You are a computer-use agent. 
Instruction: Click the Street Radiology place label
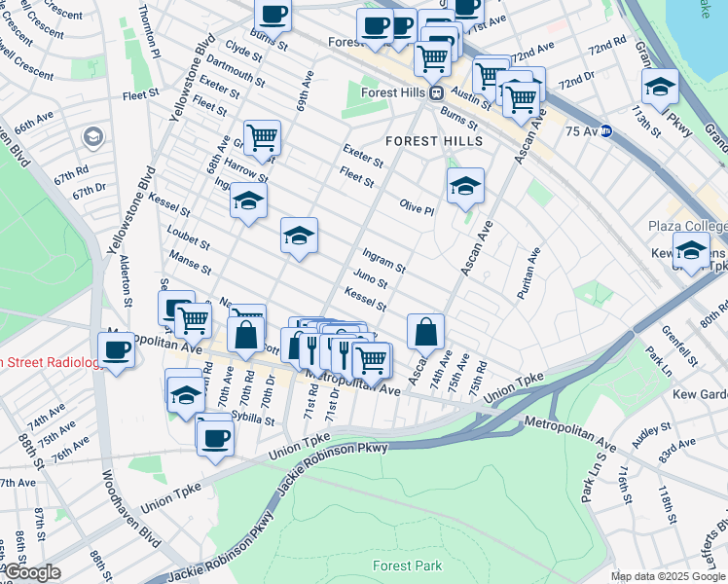tap(52, 362)
